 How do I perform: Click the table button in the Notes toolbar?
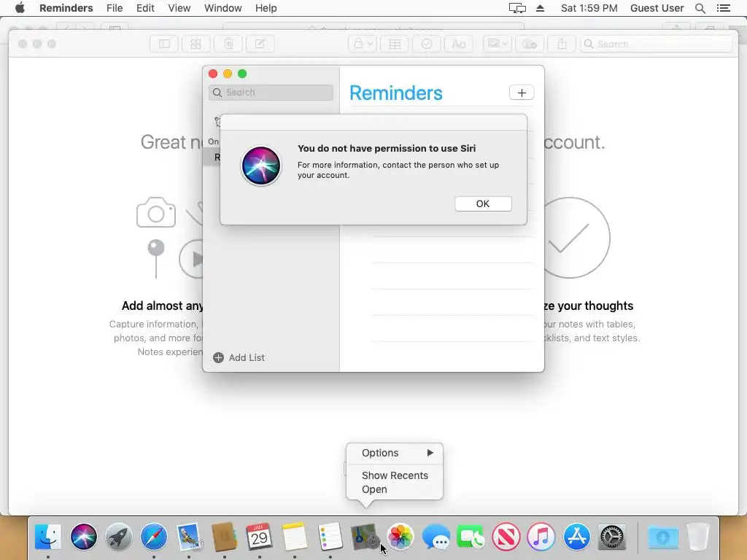pos(395,44)
